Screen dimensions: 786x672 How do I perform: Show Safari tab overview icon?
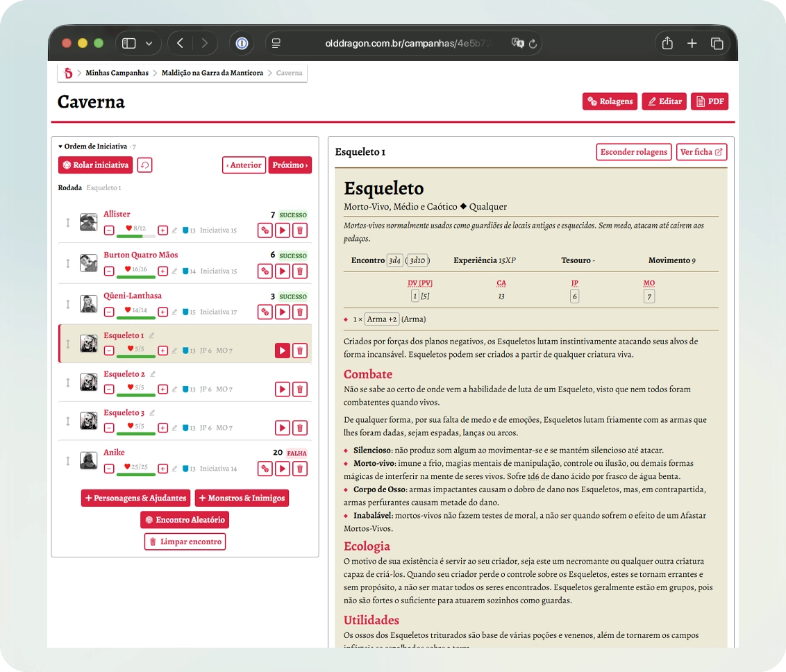(x=717, y=44)
